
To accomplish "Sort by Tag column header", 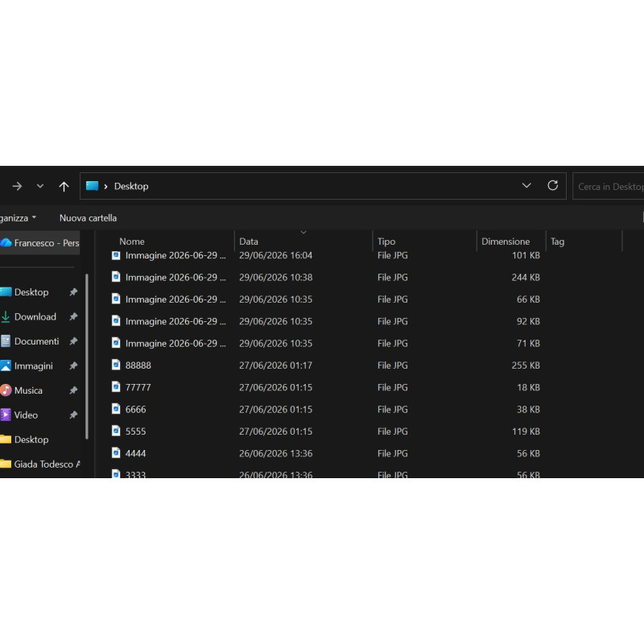I will tap(557, 242).
